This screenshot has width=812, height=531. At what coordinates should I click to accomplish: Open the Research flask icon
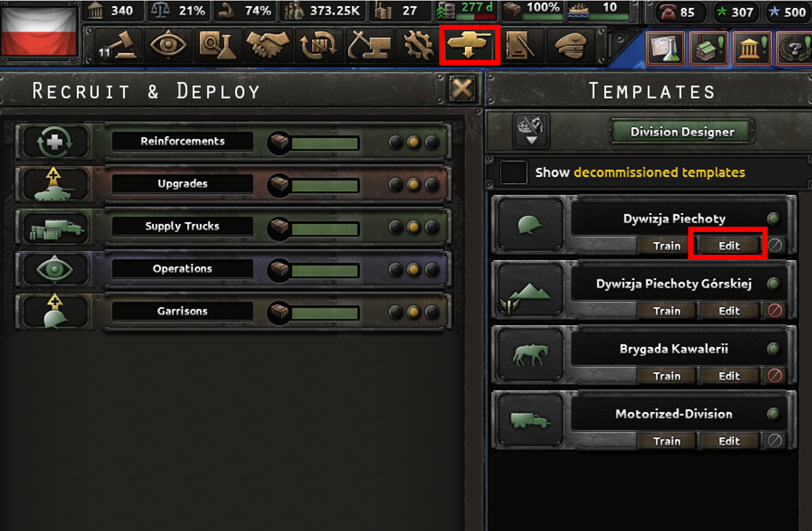(218, 45)
